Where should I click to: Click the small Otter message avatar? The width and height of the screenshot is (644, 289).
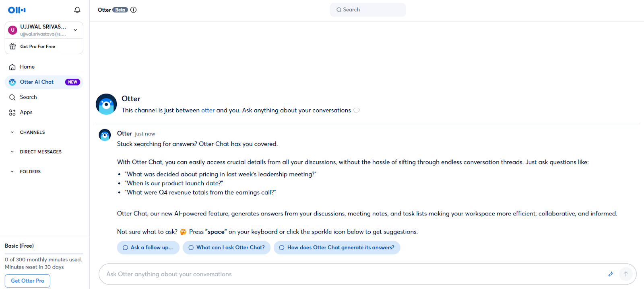pos(105,135)
